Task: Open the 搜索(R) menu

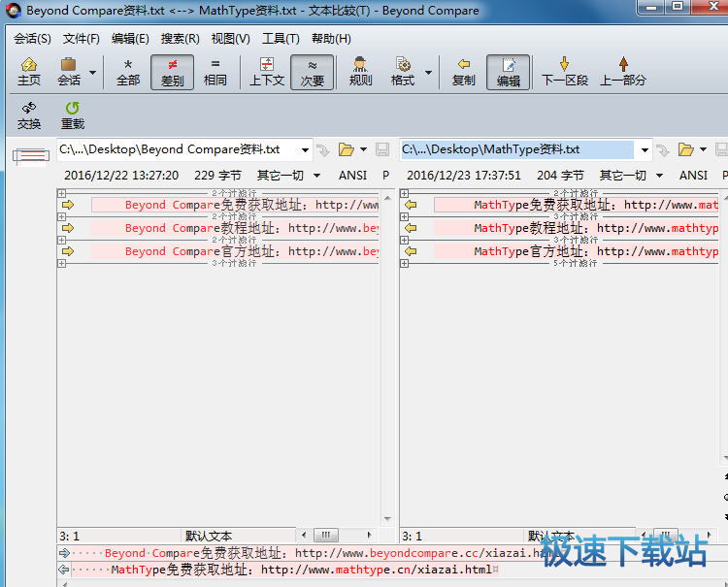Action: 181,39
